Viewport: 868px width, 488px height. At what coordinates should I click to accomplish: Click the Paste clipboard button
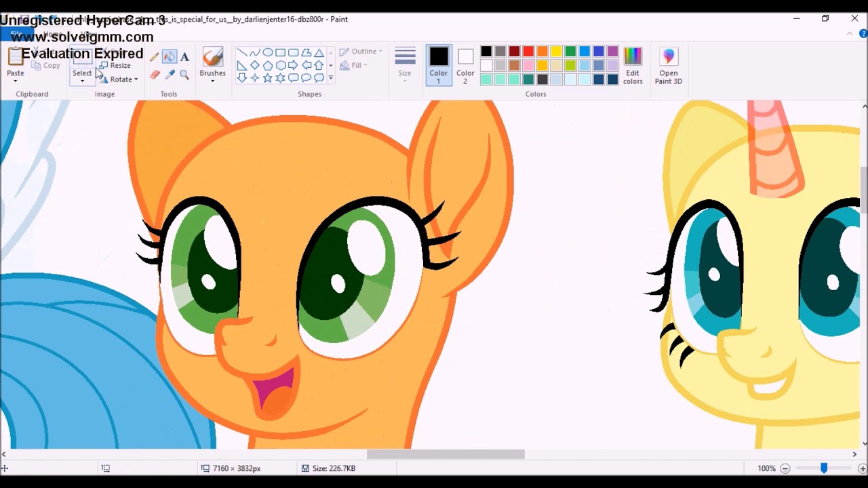pyautogui.click(x=16, y=57)
